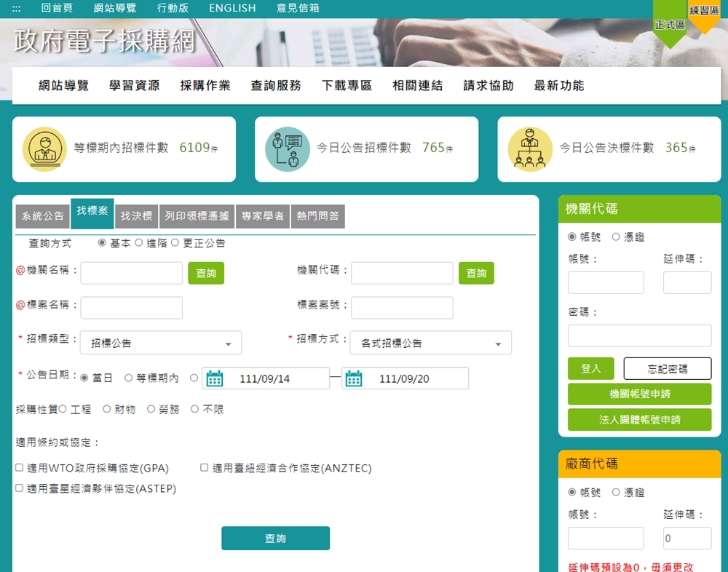Switch to the 找決標 tab
The image size is (728, 572).
coord(136,216)
